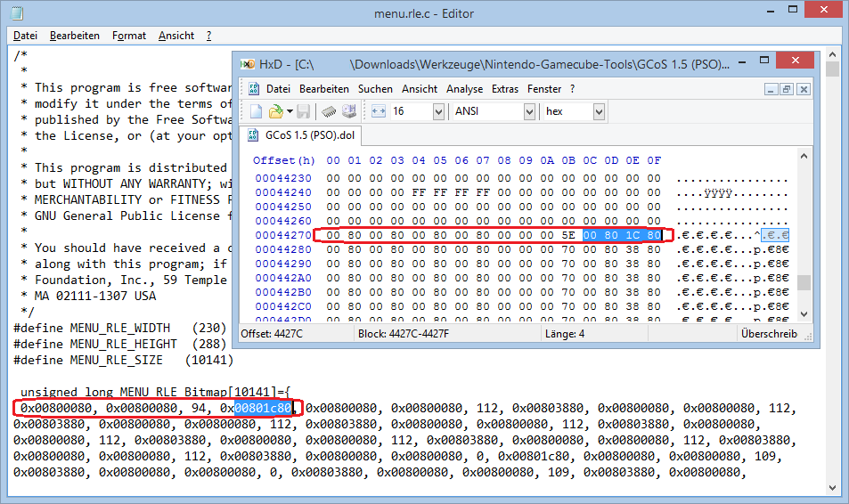Open the hex offset base dropdown
Image resolution: width=849 pixels, height=504 pixels.
598,111
